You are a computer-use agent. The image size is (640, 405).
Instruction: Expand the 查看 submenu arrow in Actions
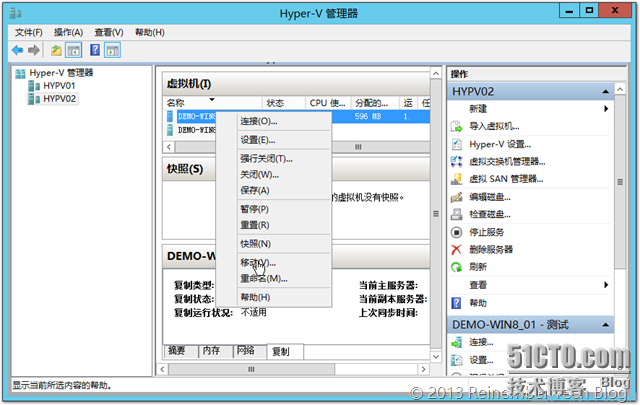(606, 285)
